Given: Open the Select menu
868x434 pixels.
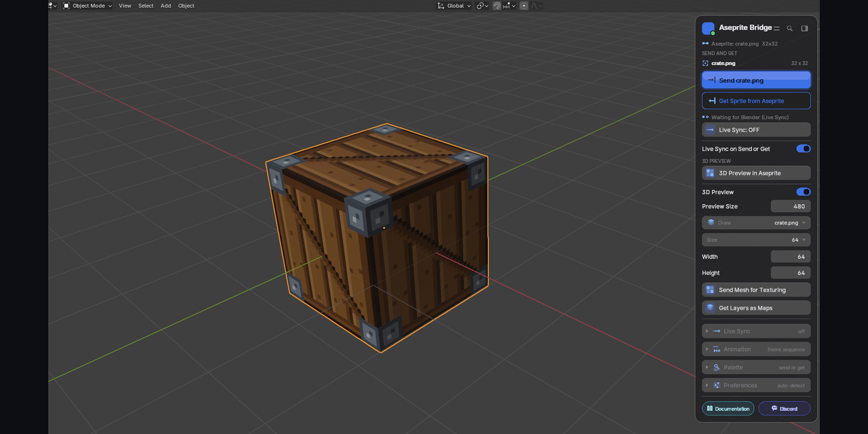Looking at the screenshot, I should click(x=146, y=5).
